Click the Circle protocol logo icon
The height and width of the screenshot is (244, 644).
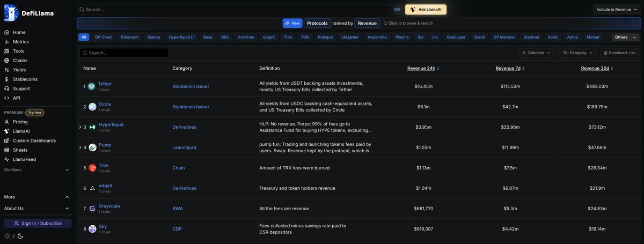[92, 107]
